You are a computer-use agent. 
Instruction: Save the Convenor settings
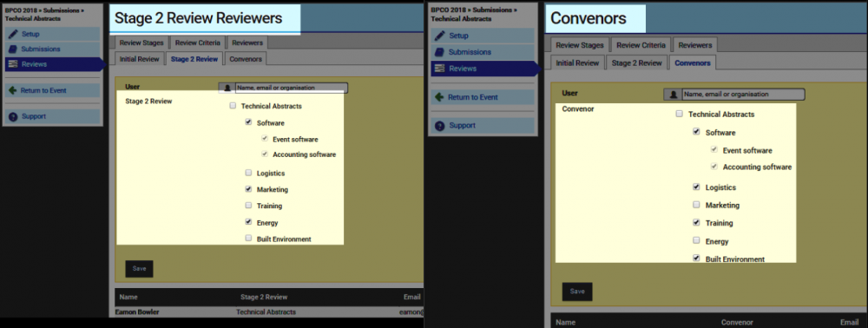point(577,292)
